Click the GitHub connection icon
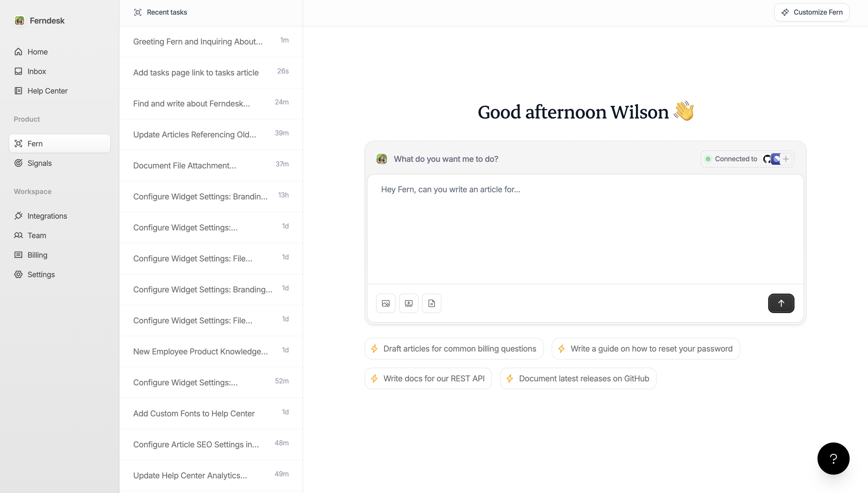Viewport: 868px width, 493px height. (767, 159)
